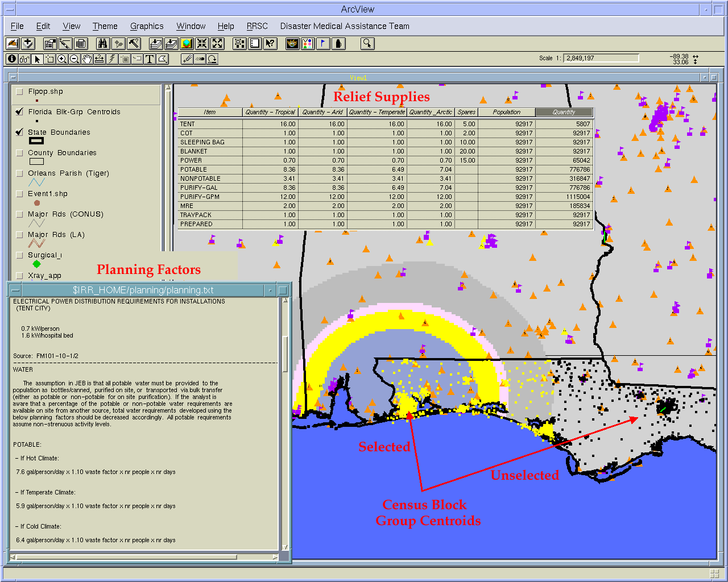
Task: Click the Scale input field
Action: pos(601,58)
